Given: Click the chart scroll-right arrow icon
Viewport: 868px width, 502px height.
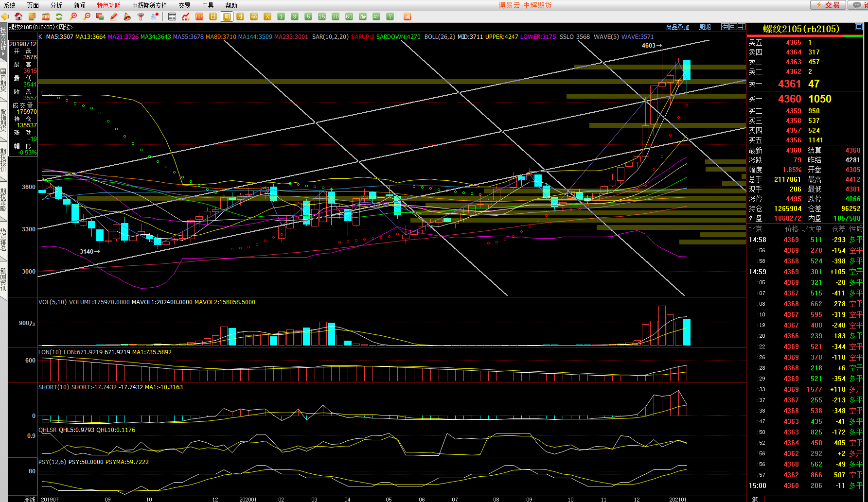Looking at the screenshot, I should [x=733, y=27].
